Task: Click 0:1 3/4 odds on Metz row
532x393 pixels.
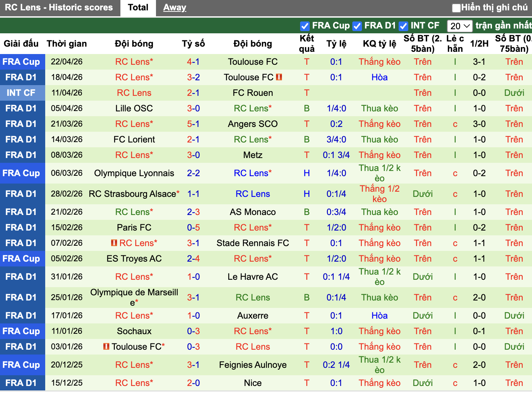Action: [336, 155]
